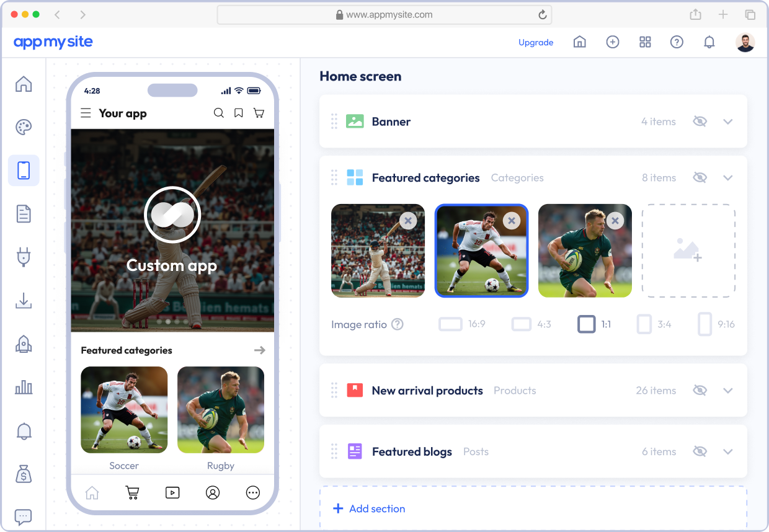The width and height of the screenshot is (769, 532).
Task: Open the Appearance palette icon in sidebar
Action: pyautogui.click(x=24, y=127)
